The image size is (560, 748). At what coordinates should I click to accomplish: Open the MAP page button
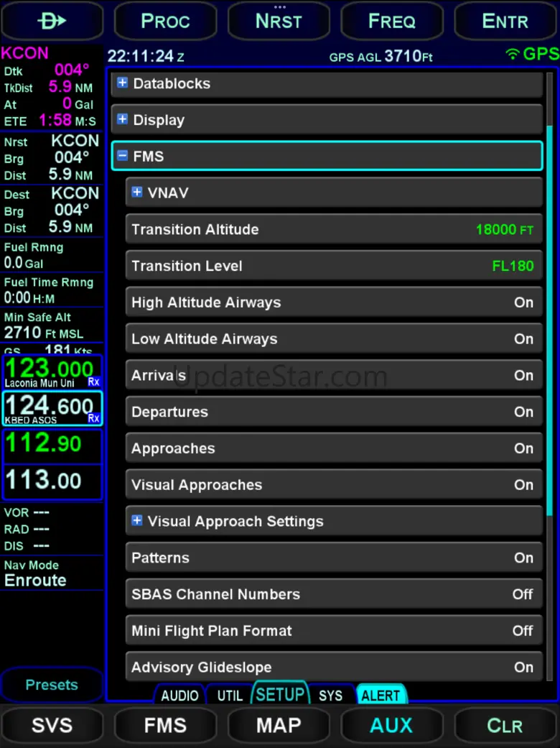279,726
